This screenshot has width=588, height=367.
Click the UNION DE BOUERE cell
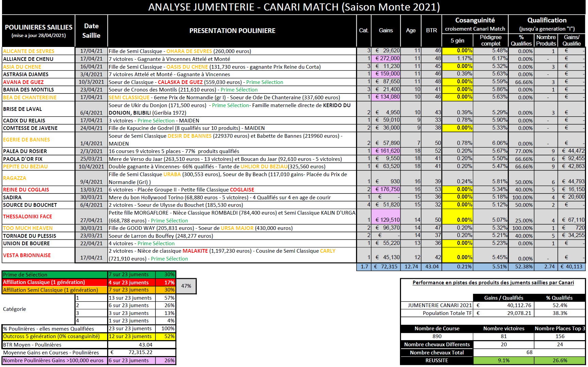tap(38, 243)
